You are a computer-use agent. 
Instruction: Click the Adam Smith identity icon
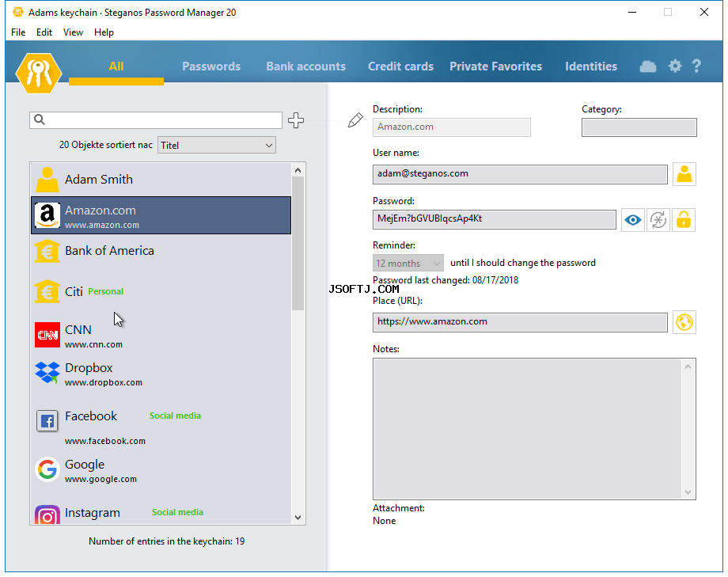(47, 180)
